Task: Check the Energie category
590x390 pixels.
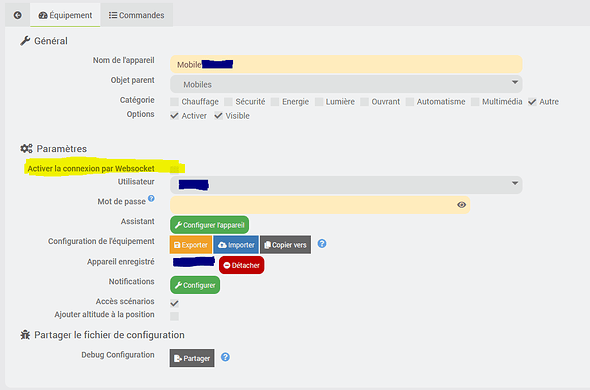Action: point(275,102)
